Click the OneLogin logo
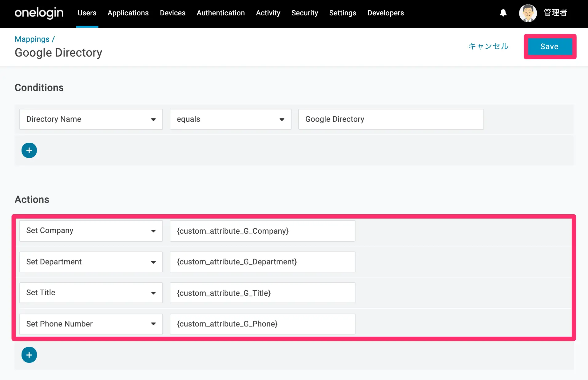 [39, 13]
